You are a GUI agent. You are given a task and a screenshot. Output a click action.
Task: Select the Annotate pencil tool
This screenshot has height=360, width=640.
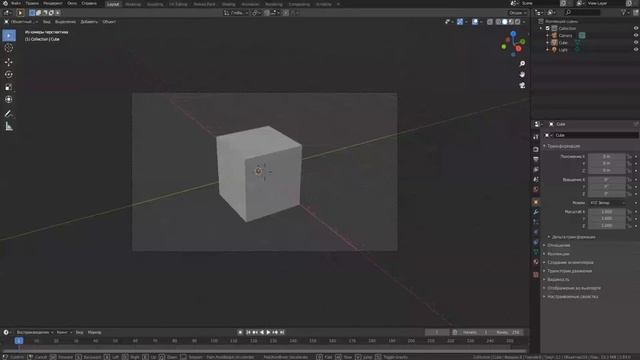9,114
